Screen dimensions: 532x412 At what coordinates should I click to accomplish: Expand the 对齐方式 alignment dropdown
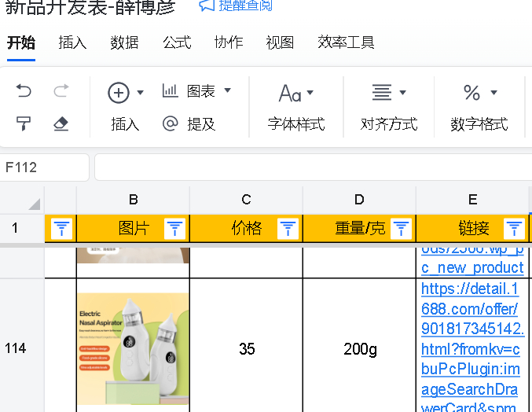[388, 94]
